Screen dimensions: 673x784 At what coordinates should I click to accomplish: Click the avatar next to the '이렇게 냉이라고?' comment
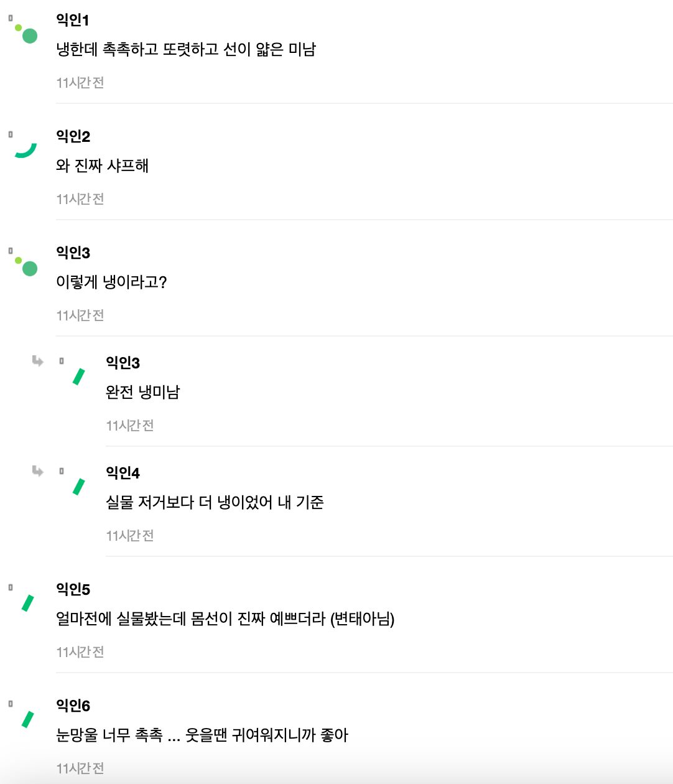[26, 266]
